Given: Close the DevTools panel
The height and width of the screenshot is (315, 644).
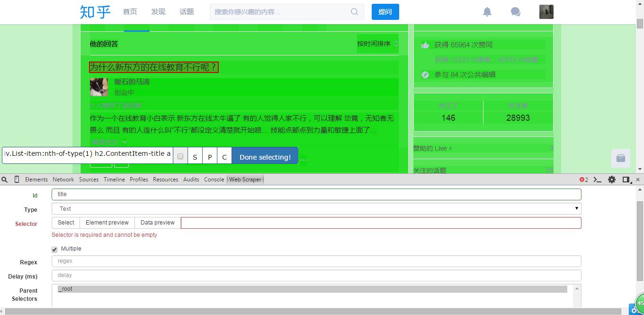Looking at the screenshot, I should (x=638, y=180).
